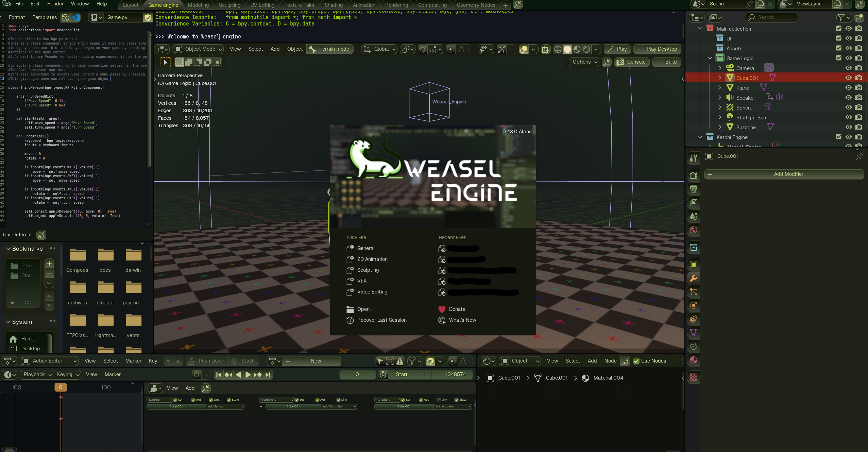
Task: Open the Particles properties tab
Action: point(694,292)
